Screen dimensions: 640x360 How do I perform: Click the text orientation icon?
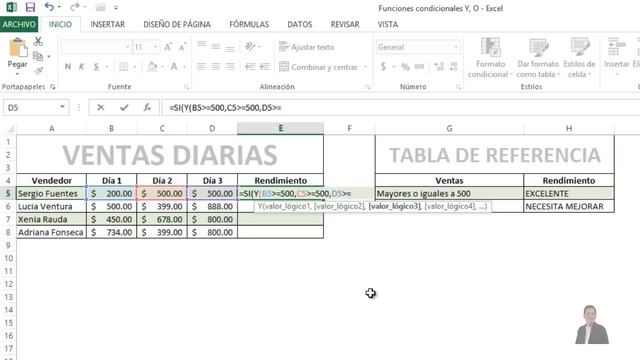[x=250, y=47]
